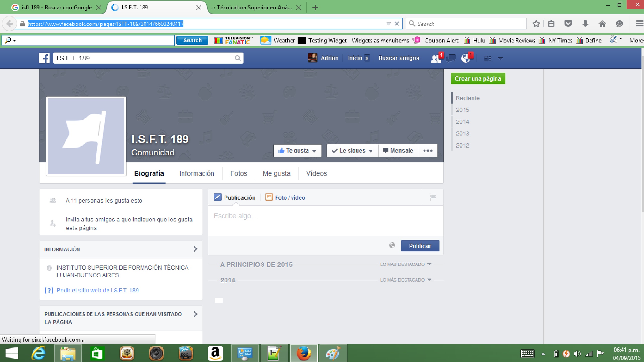Open the globe notifications icon
Image resolution: width=644 pixels, height=362 pixels.
(x=466, y=58)
